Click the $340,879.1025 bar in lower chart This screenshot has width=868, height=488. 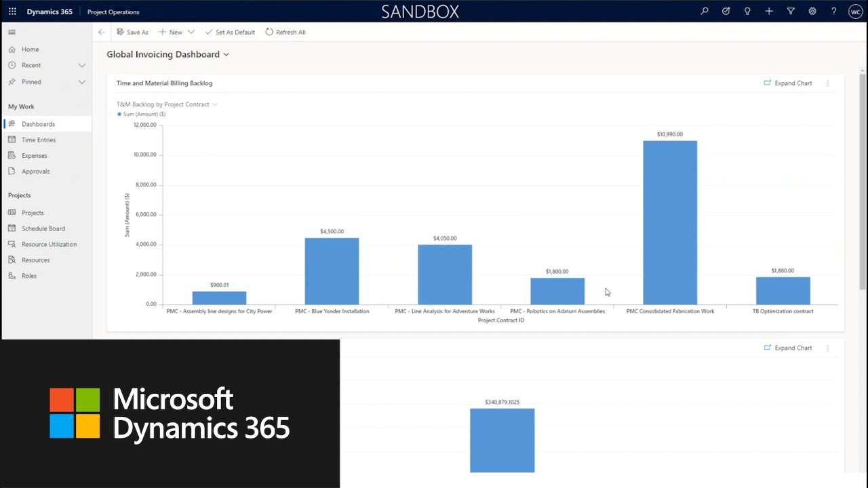tap(502, 441)
